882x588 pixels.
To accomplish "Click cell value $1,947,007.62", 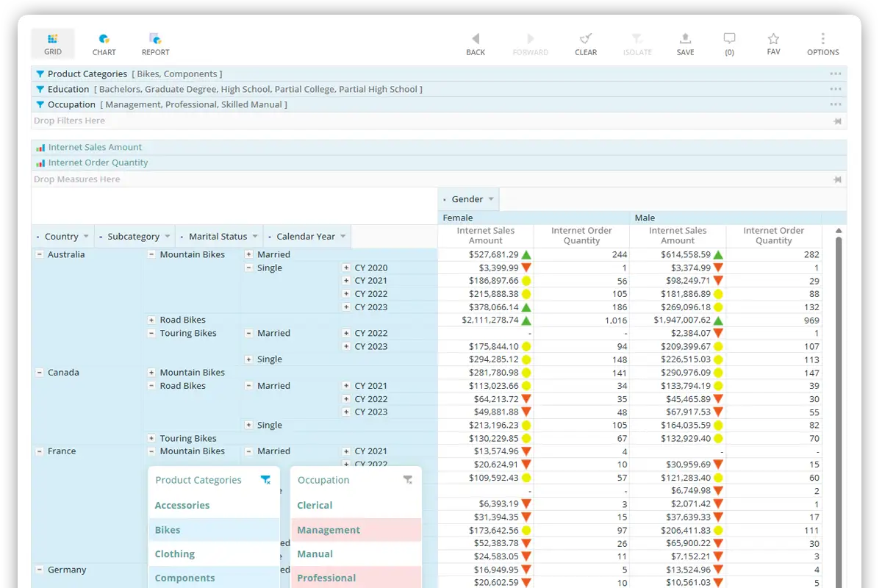I will coord(682,320).
